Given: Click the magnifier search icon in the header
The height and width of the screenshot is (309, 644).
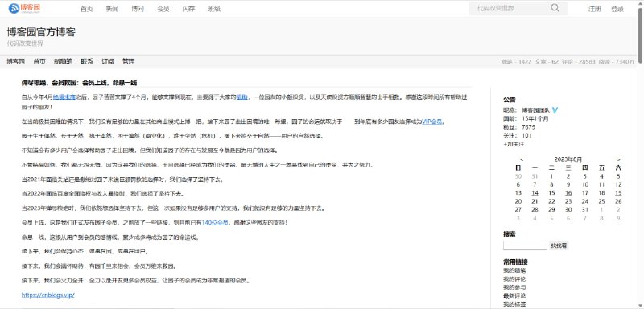Looking at the screenshot, I should (555, 8).
